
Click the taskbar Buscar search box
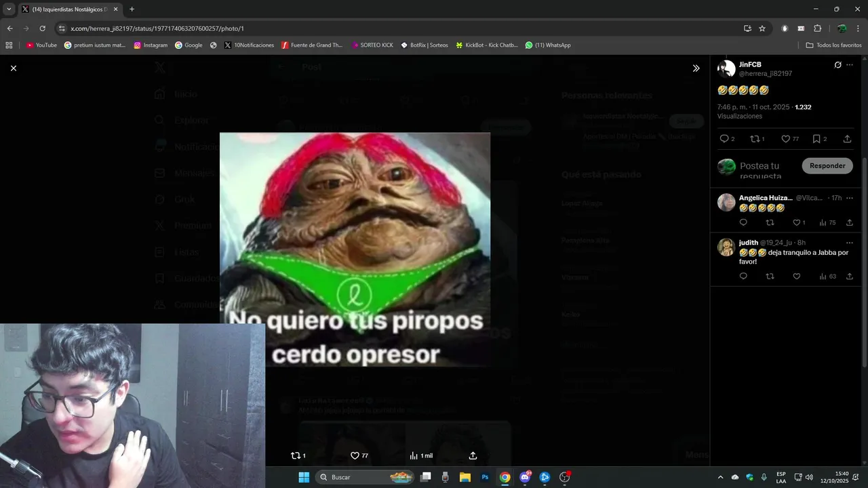366,477
